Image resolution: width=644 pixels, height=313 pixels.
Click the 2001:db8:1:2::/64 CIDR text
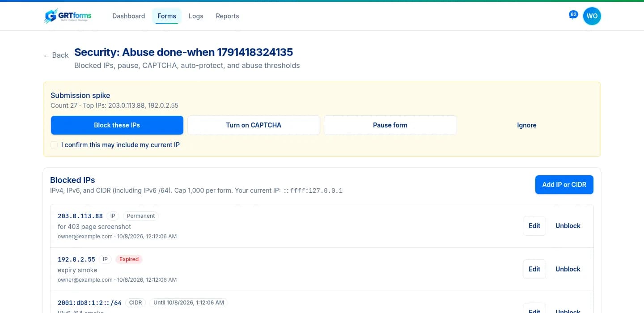click(x=89, y=303)
